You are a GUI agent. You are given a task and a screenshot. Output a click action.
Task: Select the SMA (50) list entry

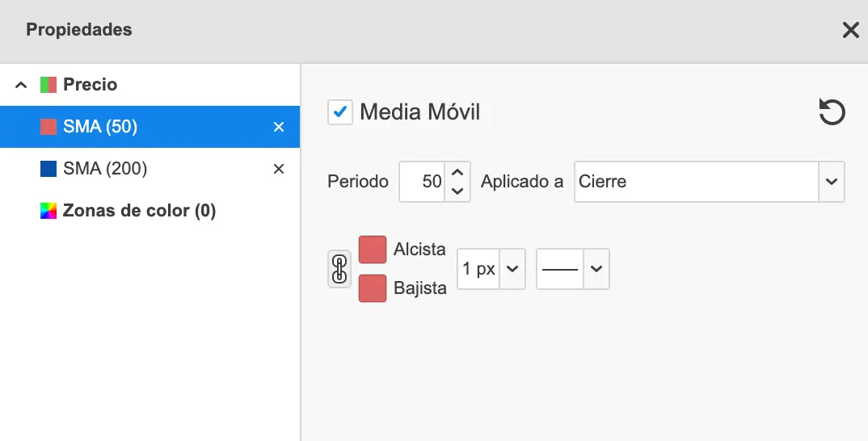(x=100, y=127)
